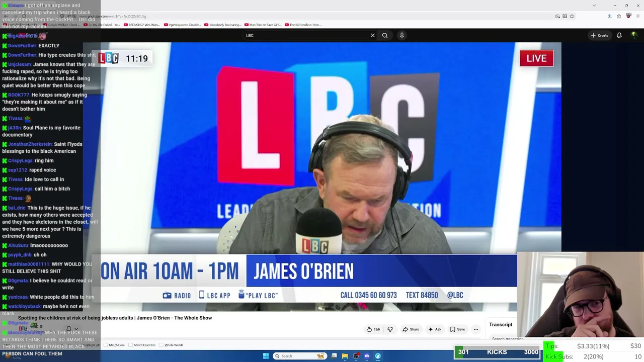Open bookmark 'BREAKING* Wes Wats...'
Viewport: 644px width, 362px height.
tap(143, 25)
